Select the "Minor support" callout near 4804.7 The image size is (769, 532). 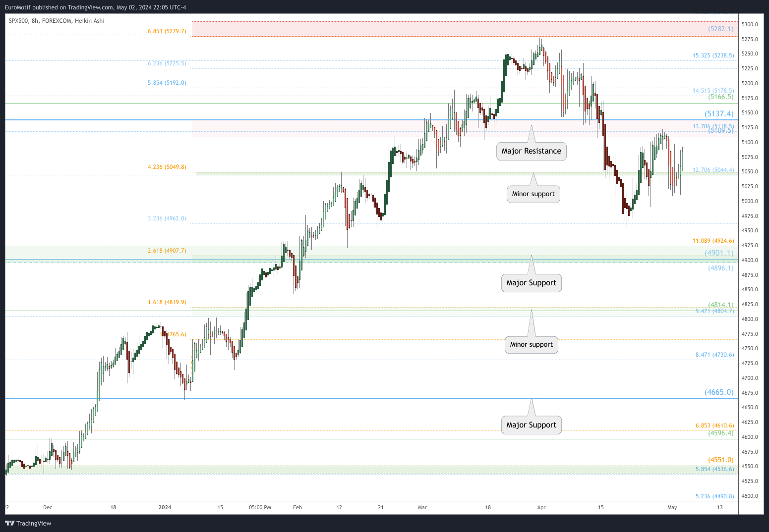coord(532,345)
